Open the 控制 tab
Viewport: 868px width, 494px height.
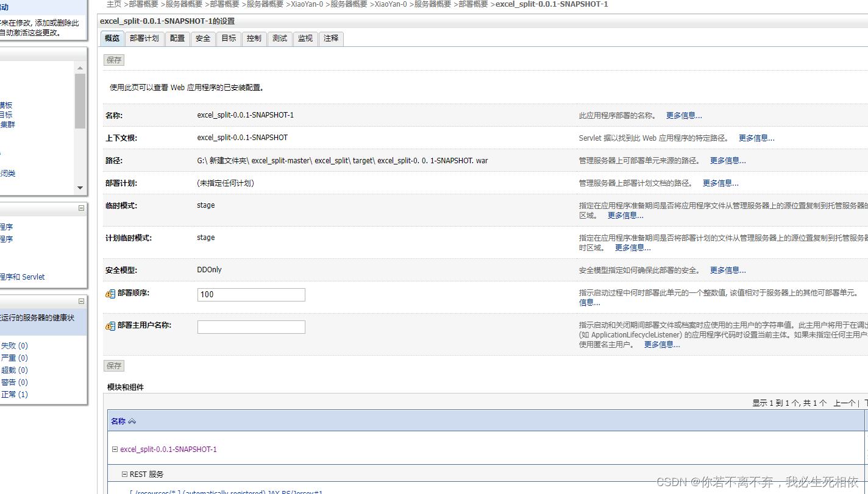point(254,38)
